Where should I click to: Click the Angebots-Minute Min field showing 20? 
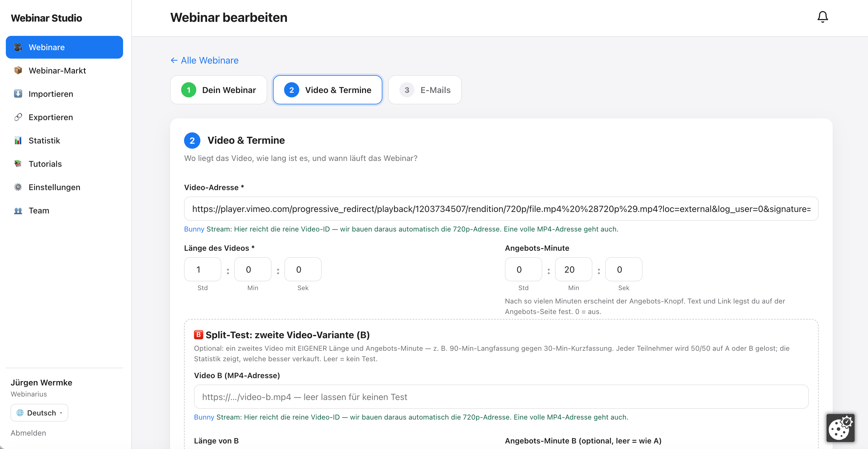point(573,269)
